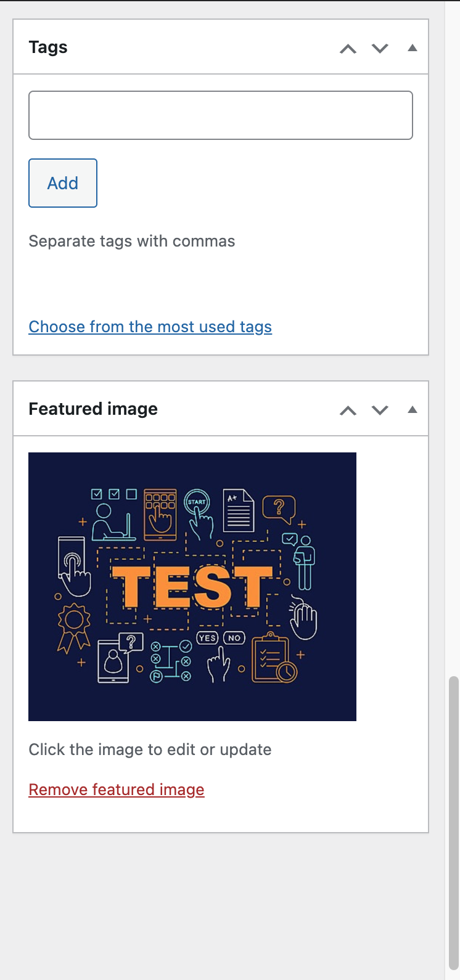Click the TEST featured image thumbnail
This screenshot has width=460, height=980.
[192, 587]
